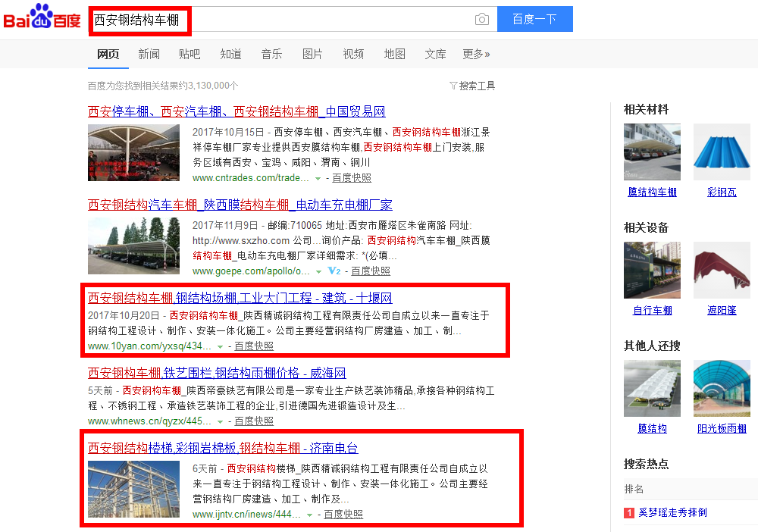Click the V2 credibility badge icon
The image size is (758, 532).
334,271
